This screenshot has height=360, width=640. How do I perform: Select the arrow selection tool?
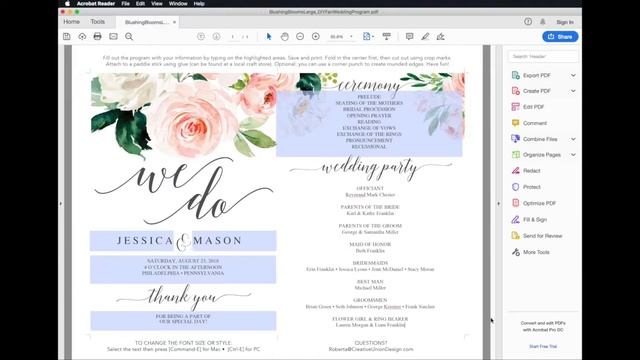click(269, 37)
